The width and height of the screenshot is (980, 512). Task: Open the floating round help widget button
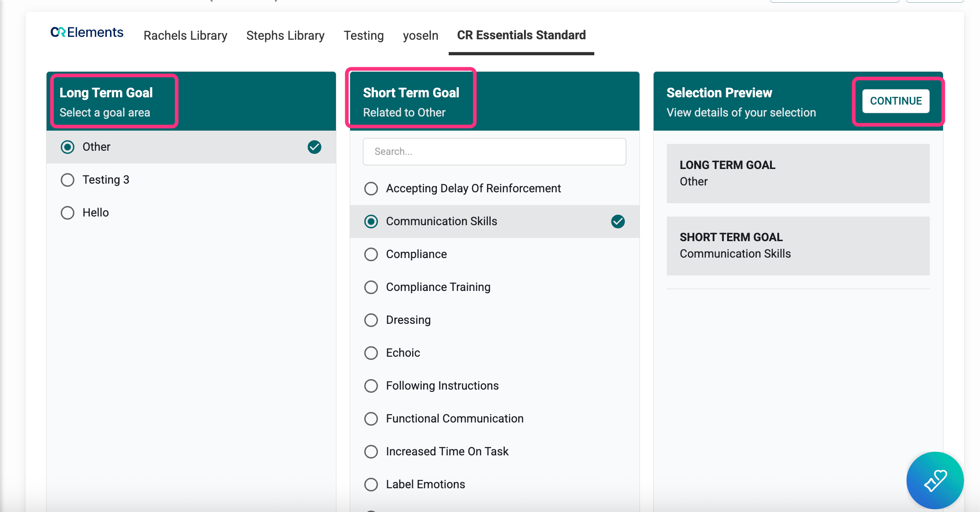pos(935,480)
